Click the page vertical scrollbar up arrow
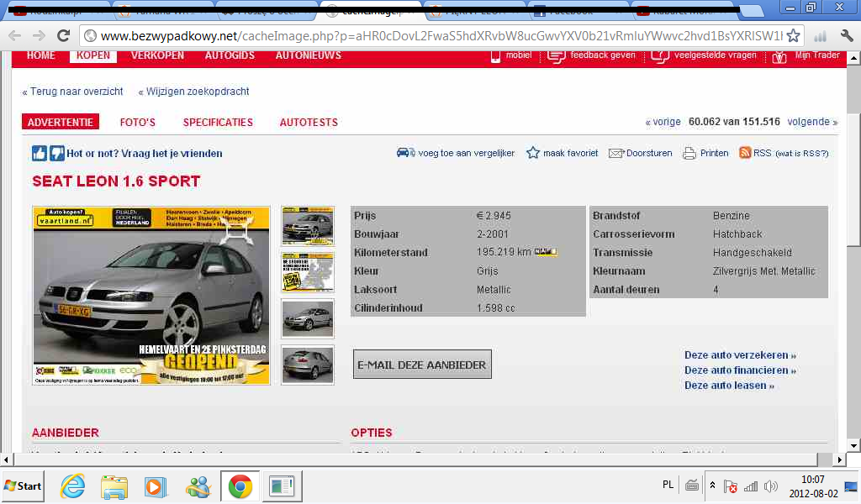The height and width of the screenshot is (504, 861). (x=853, y=58)
